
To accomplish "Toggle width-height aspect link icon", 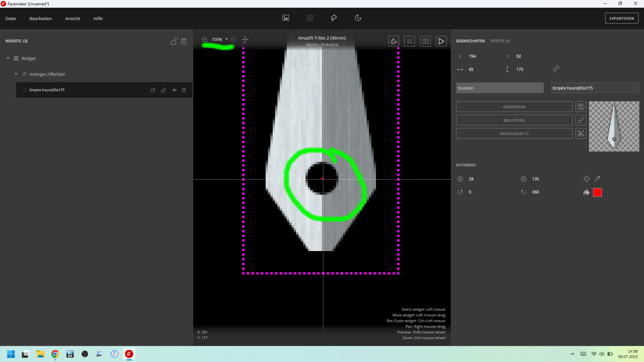I will pos(556,69).
